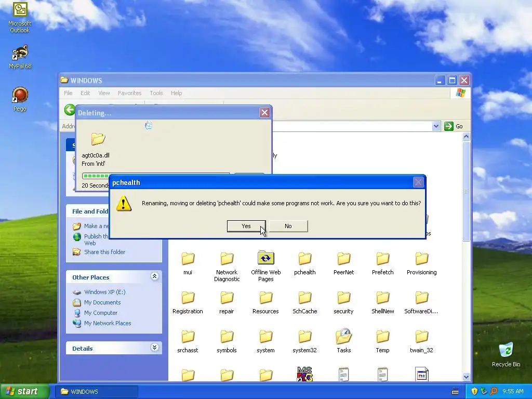Click the Windows logo throbber
The height and width of the screenshot is (399, 532).
(460, 93)
